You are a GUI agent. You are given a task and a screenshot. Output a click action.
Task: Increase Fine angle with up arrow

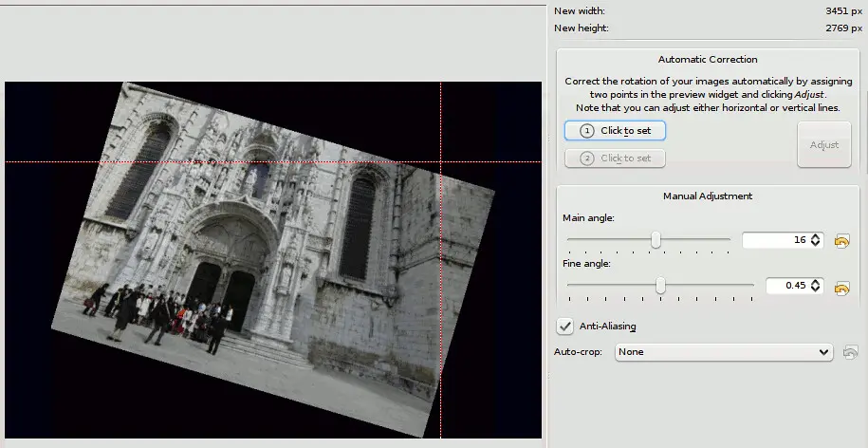click(x=817, y=282)
